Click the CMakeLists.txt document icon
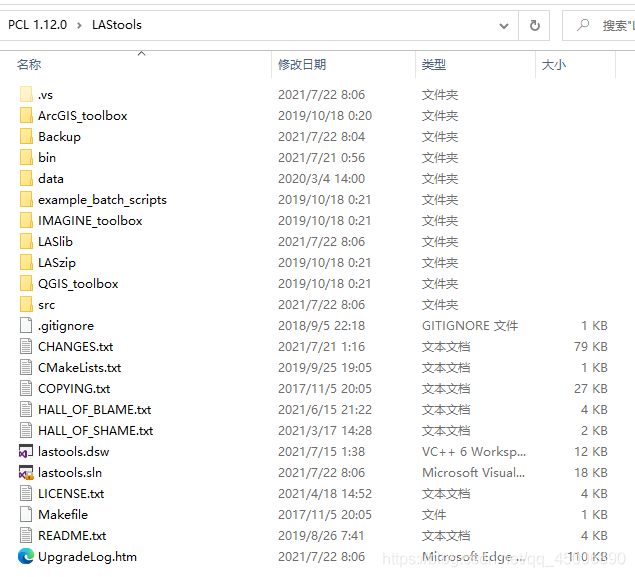The width and height of the screenshot is (635, 577). tap(26, 368)
